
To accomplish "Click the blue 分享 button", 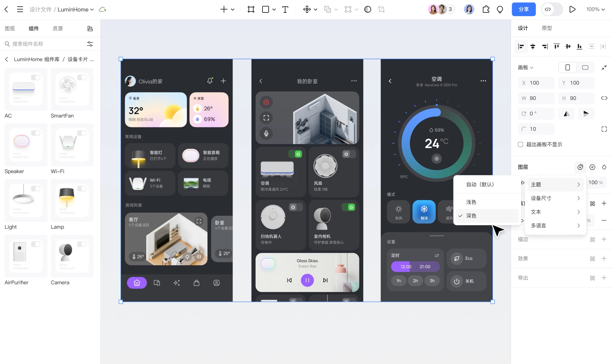I will click(x=524, y=9).
